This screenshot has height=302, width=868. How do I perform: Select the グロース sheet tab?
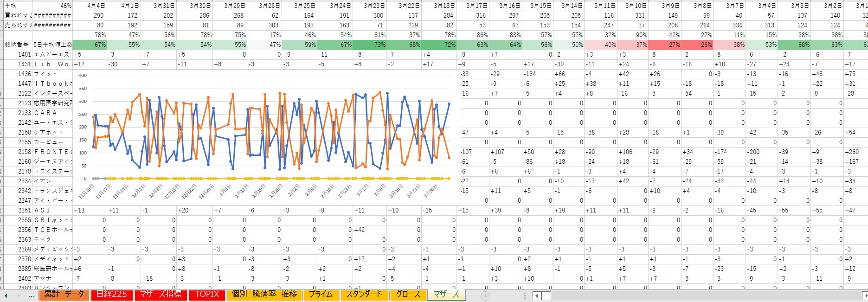408,295
